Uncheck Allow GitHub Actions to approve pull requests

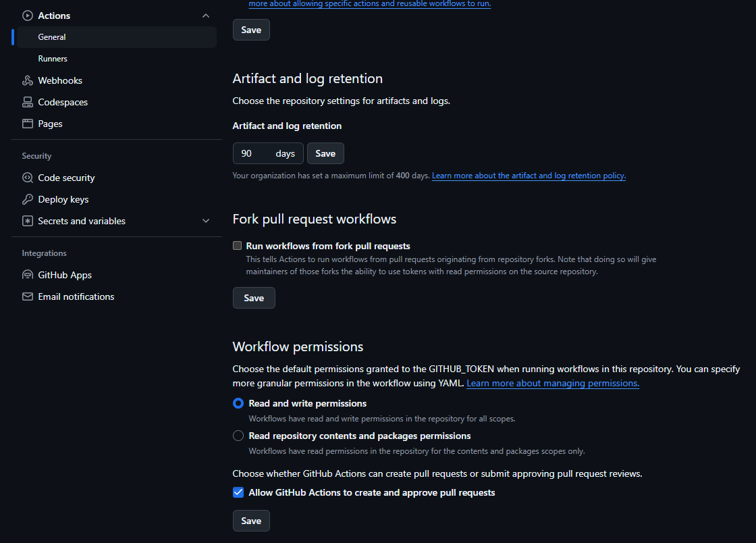238,492
